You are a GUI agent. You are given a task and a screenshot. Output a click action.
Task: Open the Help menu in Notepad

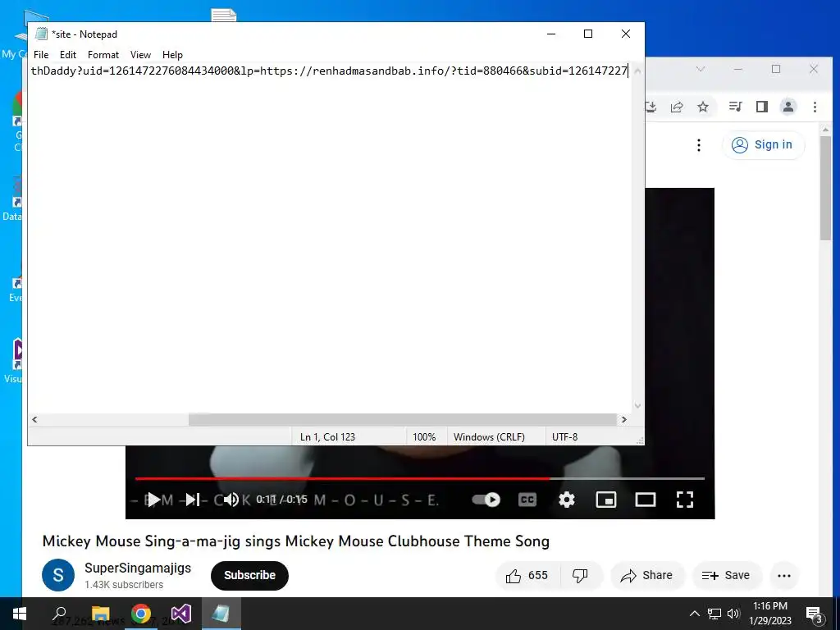point(172,55)
